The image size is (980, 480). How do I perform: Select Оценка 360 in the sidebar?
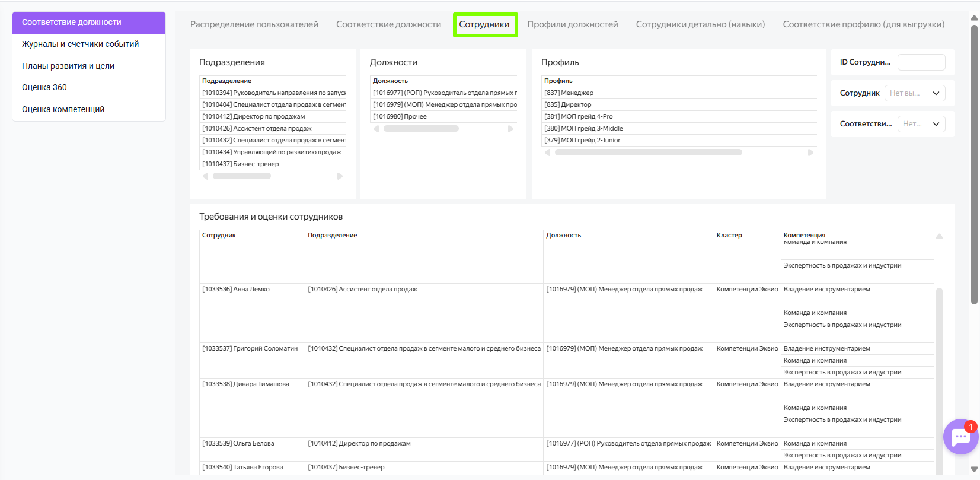tap(44, 87)
